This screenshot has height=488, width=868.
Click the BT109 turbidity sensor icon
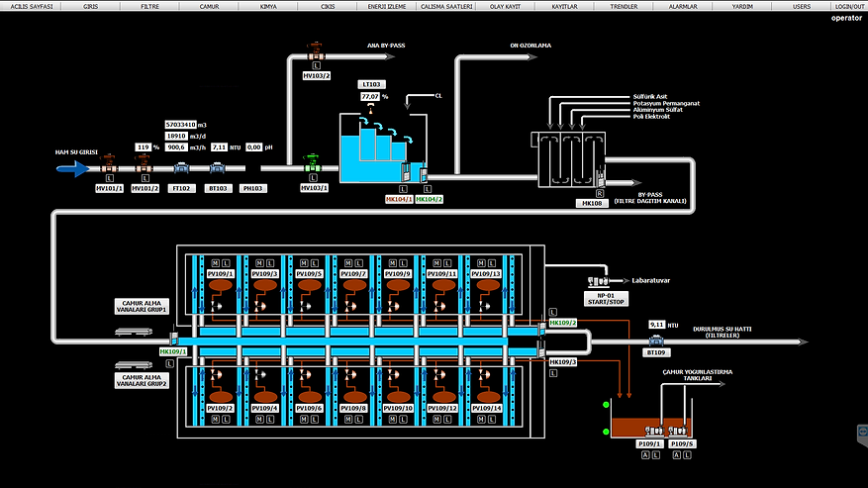point(655,340)
